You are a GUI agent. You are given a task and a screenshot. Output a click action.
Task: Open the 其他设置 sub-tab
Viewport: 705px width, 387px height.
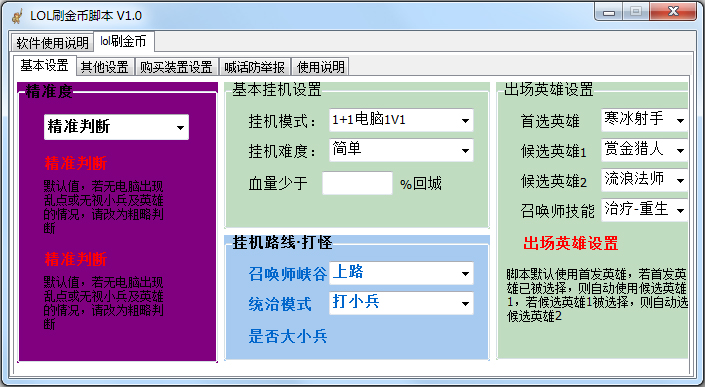pyautogui.click(x=105, y=67)
